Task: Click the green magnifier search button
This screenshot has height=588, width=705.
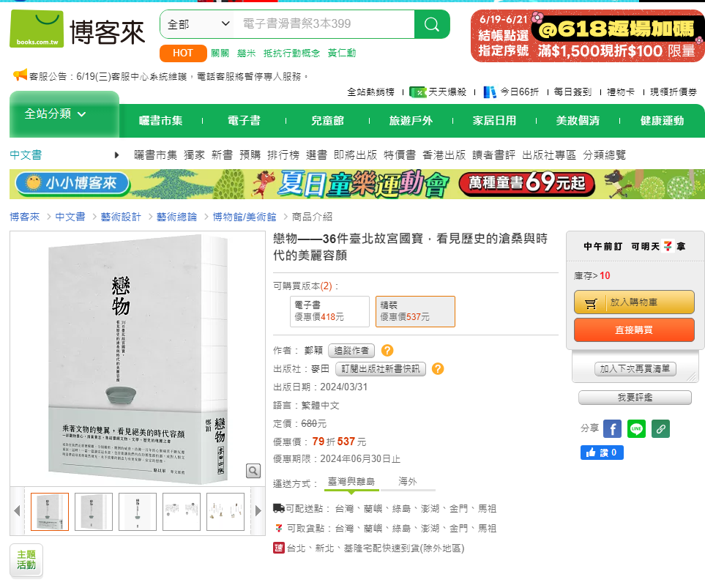Action: tap(432, 24)
